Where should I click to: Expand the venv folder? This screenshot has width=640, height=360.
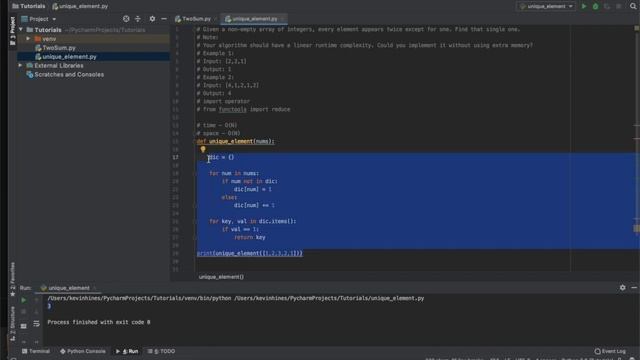tap(28, 39)
